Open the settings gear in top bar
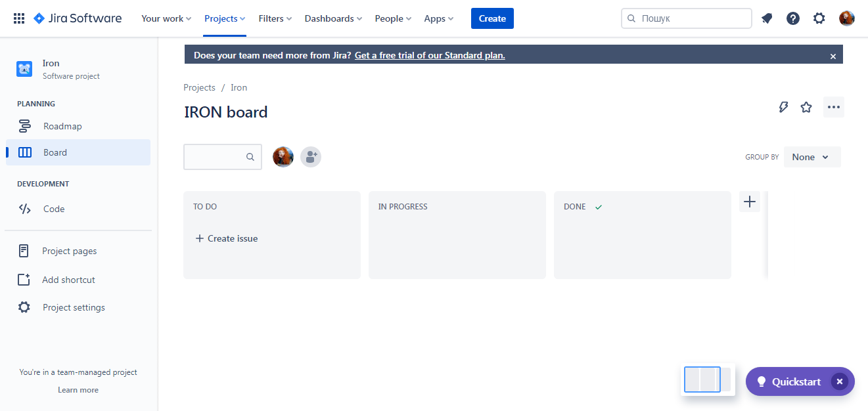The height and width of the screenshot is (411, 868). [x=819, y=18]
